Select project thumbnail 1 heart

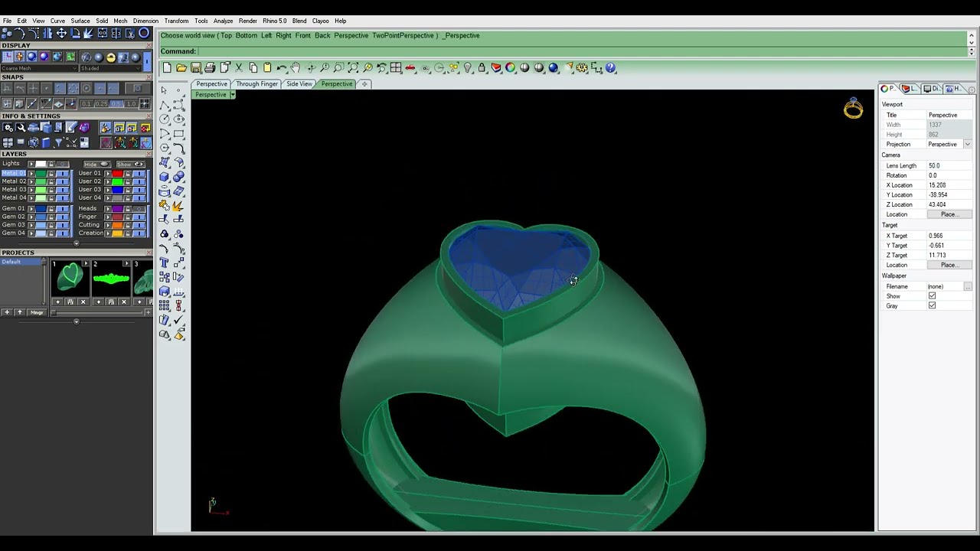coord(70,278)
